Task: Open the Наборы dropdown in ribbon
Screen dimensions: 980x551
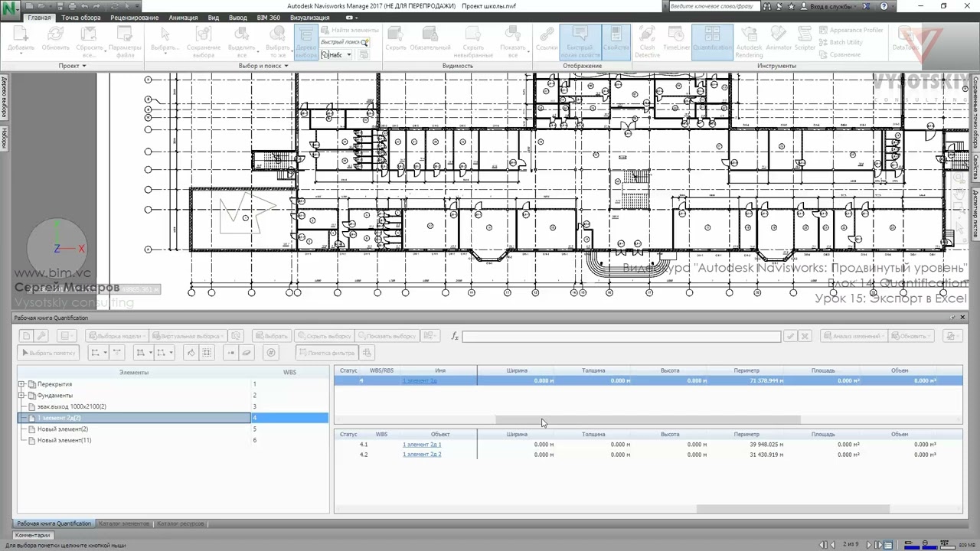Action: [x=336, y=55]
